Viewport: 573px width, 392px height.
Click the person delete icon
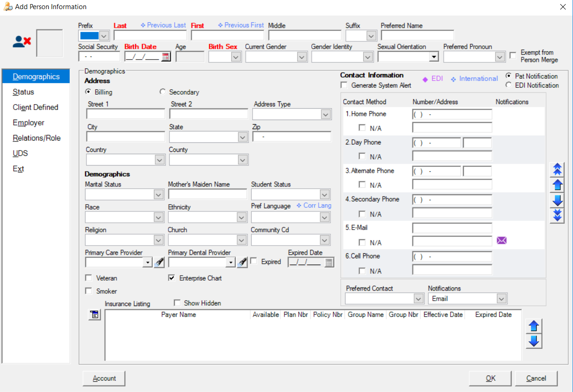(22, 42)
